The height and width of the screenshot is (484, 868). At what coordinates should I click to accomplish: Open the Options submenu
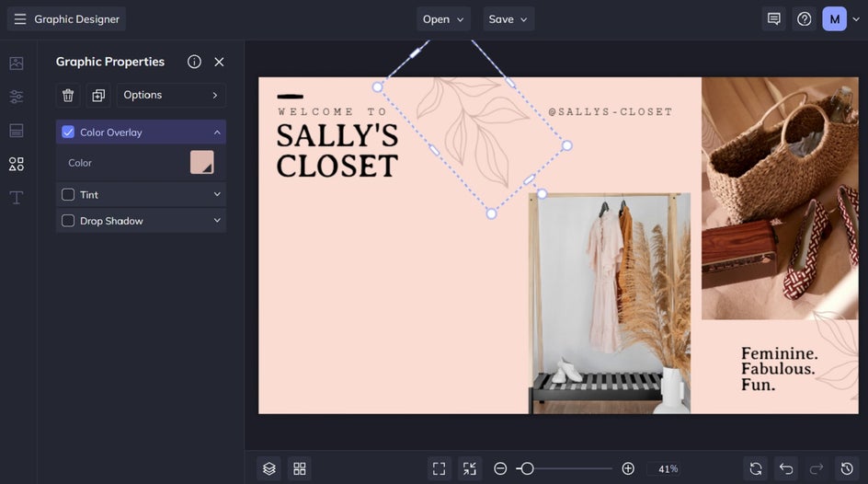tap(171, 96)
